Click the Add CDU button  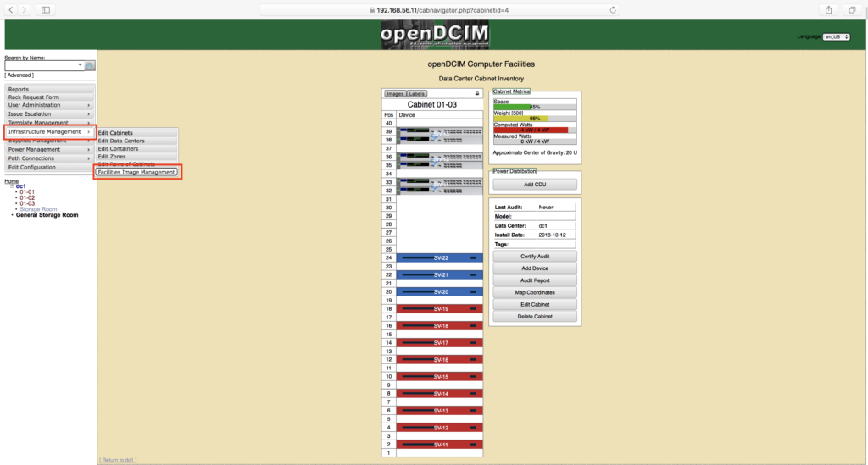pyautogui.click(x=535, y=185)
